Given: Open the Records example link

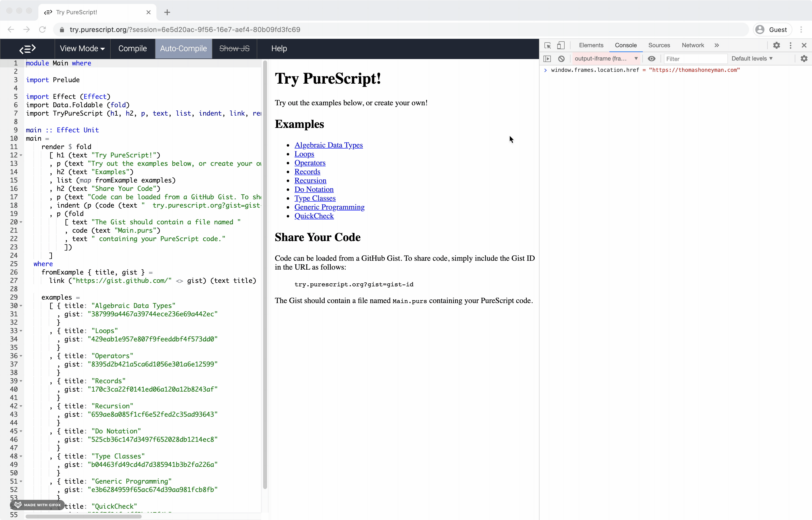Looking at the screenshot, I should click(x=307, y=171).
